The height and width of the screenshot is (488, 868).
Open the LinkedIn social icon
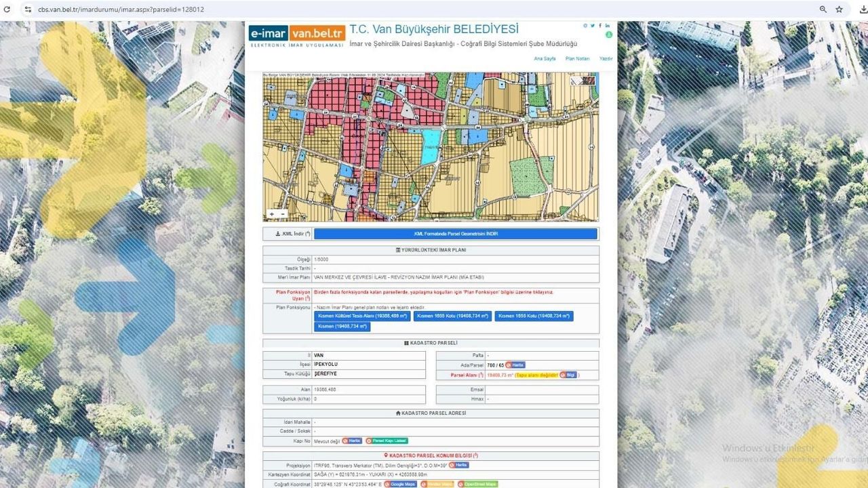[608, 26]
